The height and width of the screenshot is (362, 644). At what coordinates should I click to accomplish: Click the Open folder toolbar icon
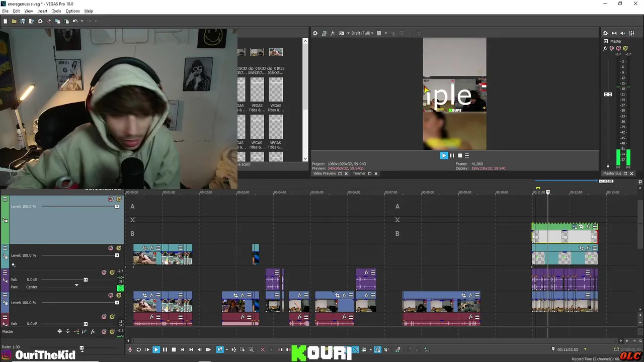14,21
